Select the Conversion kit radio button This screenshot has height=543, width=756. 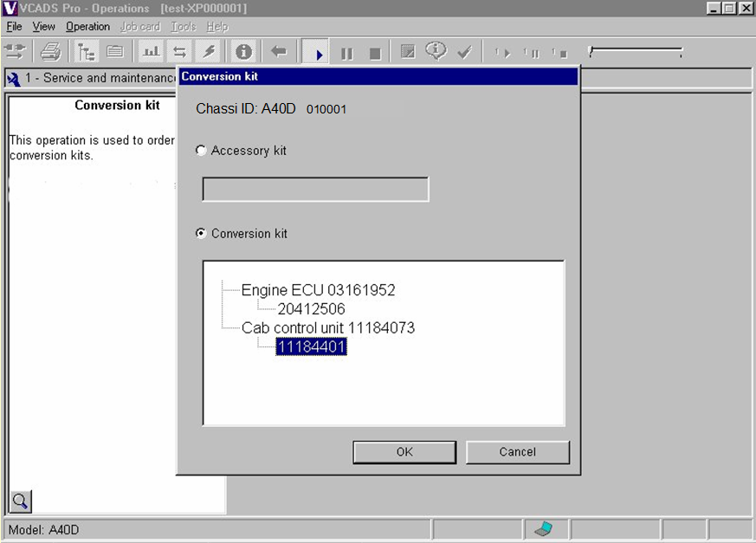(201, 234)
